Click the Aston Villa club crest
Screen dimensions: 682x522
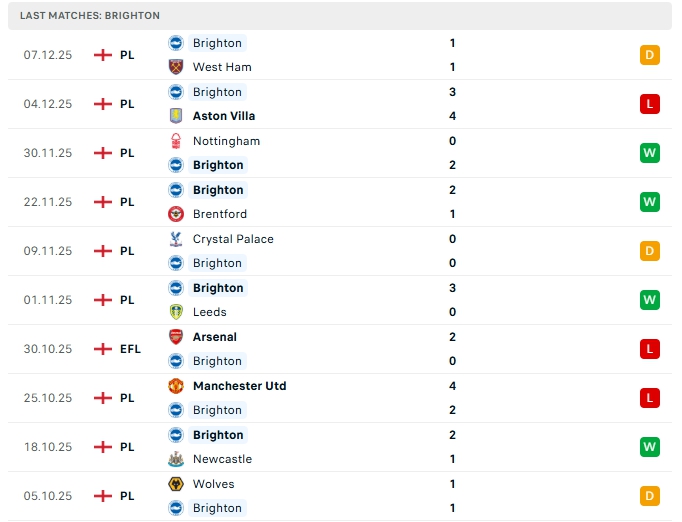pyautogui.click(x=176, y=116)
